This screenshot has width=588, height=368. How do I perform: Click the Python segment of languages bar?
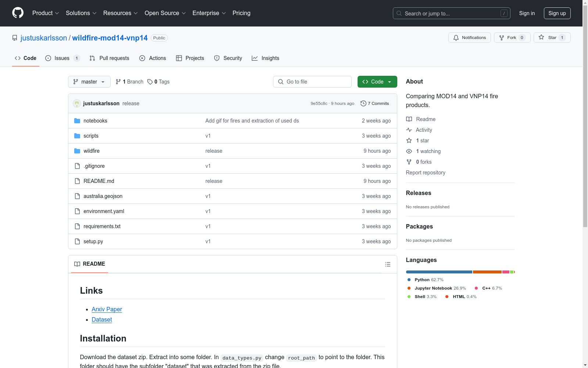pos(439,272)
